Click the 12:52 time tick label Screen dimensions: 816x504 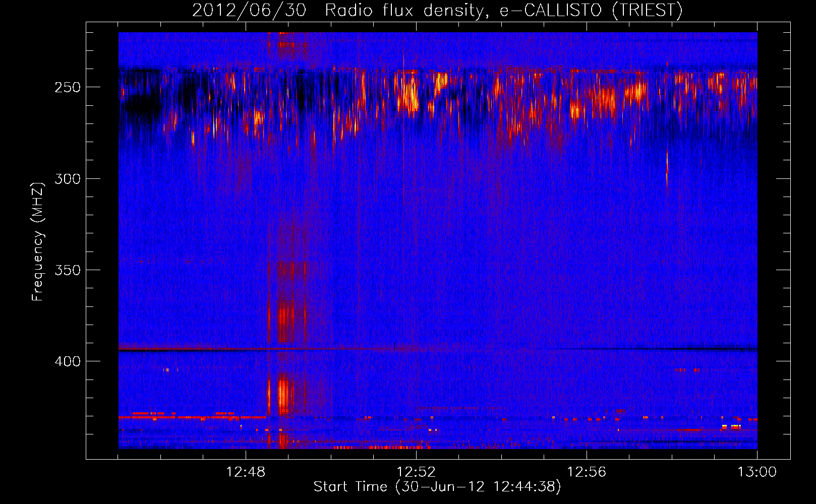click(x=416, y=472)
